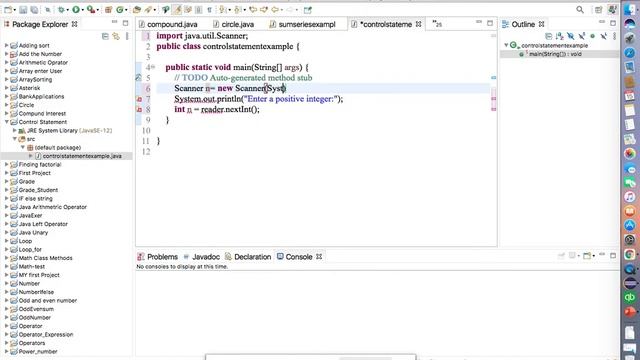This screenshot has width=640, height=360.
Task: Click the New Java Package icon
Action: point(109,10)
